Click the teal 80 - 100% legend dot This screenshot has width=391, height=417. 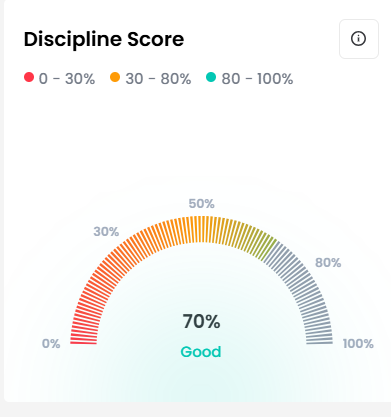click(x=211, y=77)
